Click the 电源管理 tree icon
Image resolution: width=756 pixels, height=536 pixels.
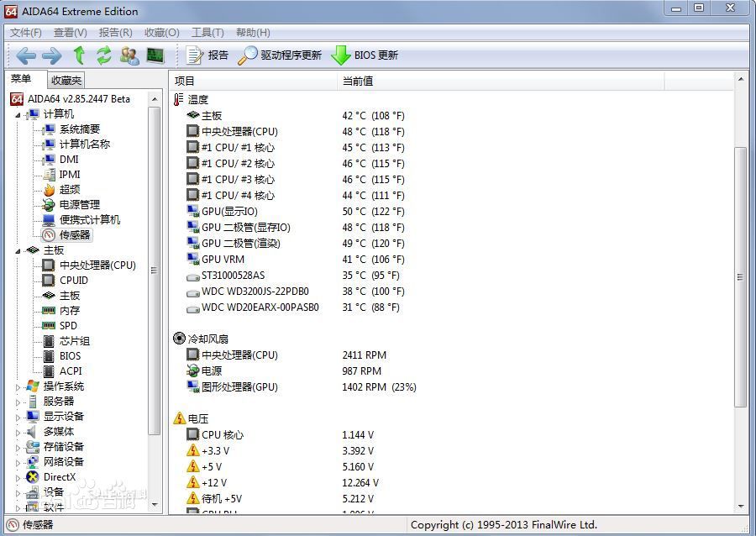pyautogui.click(x=49, y=204)
